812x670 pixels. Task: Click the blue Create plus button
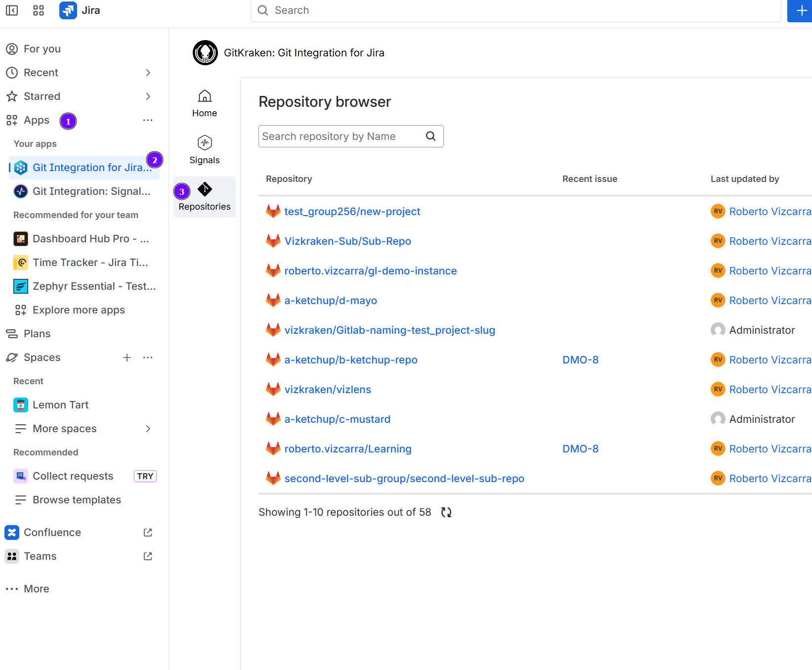point(801,11)
